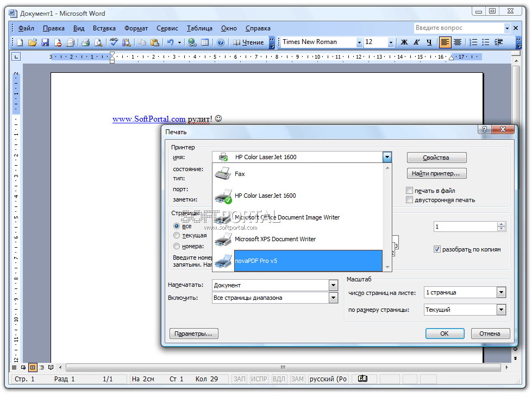Open 'Параметры...' print options
Viewport: 532px width, 396px height.
[194, 334]
